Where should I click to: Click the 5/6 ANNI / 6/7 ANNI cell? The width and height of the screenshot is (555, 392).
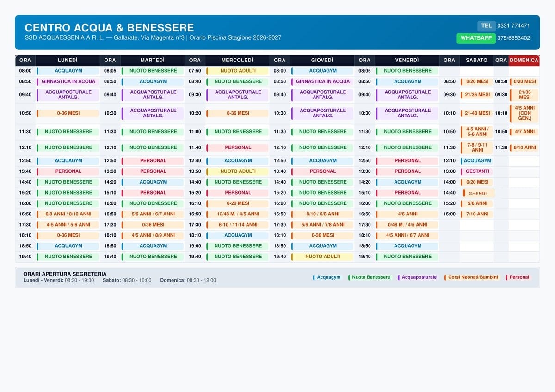(x=152, y=214)
